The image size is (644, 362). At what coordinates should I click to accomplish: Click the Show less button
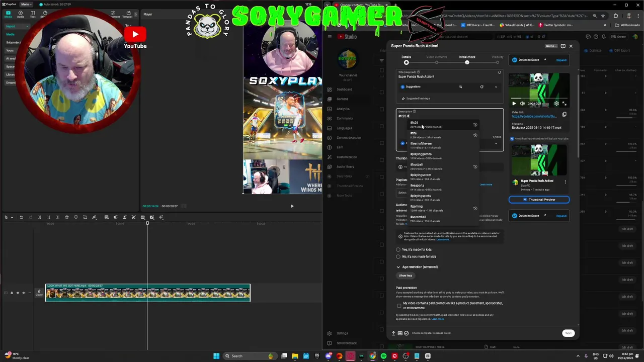[406, 276]
